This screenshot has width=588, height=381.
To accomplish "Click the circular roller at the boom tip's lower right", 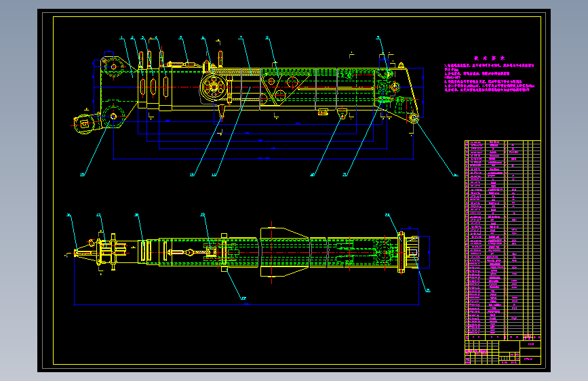I will pos(414,118).
